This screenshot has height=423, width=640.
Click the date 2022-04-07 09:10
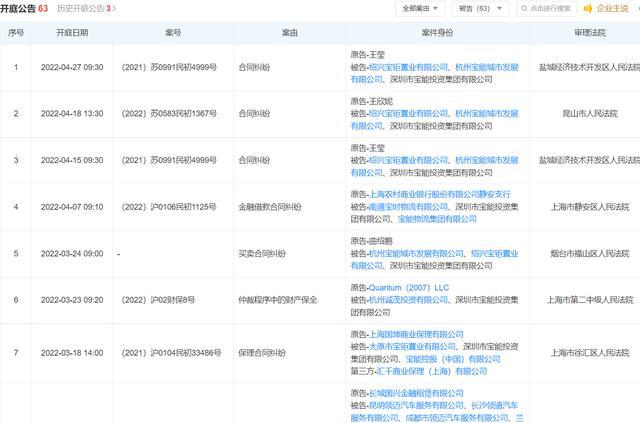coord(72,207)
